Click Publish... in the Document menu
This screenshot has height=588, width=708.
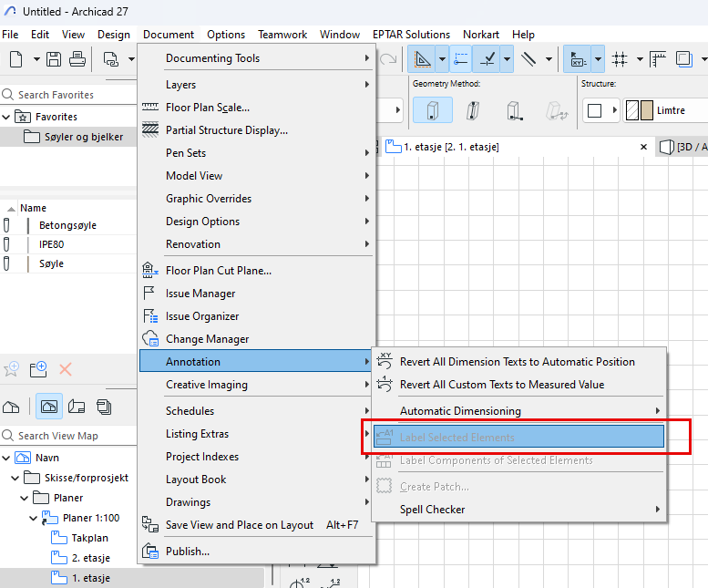pos(188,551)
